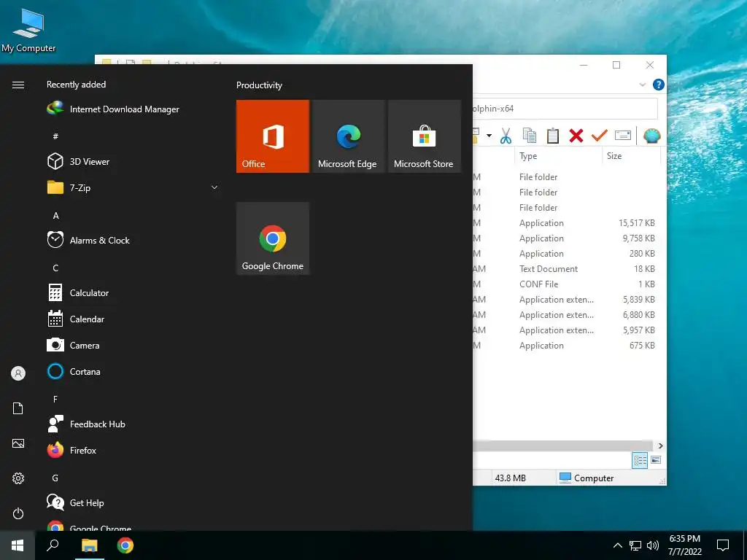The image size is (747, 560).
Task: Select the 5,839 KB Application extension row
Action: [565, 300]
